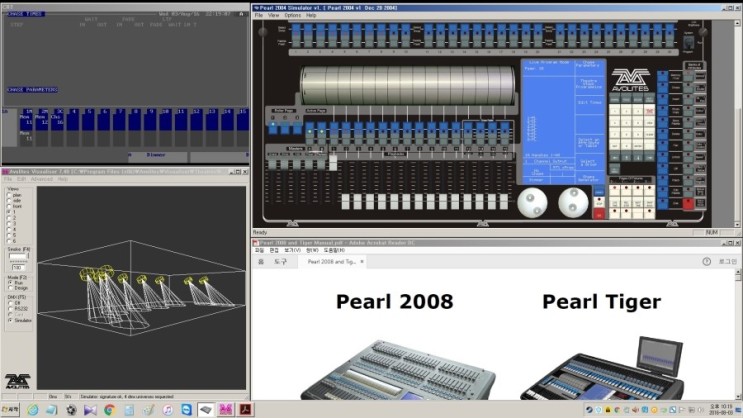This screenshot has width=743, height=418.
Task: Switch to 홈 tab in Acrobat
Action: (261, 262)
